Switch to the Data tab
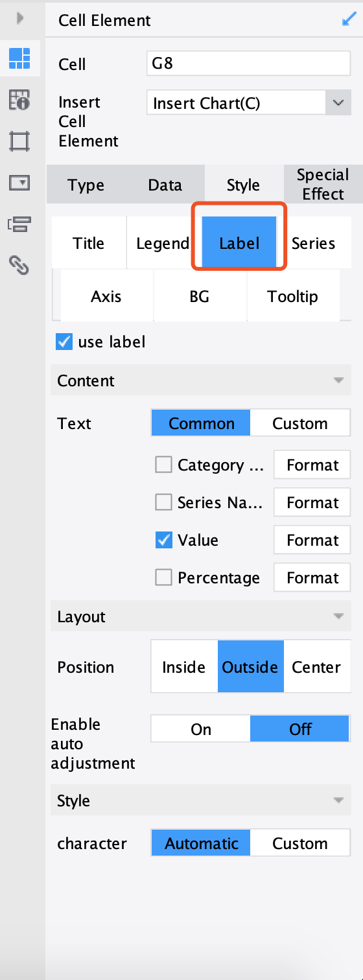363x980 pixels. [165, 185]
